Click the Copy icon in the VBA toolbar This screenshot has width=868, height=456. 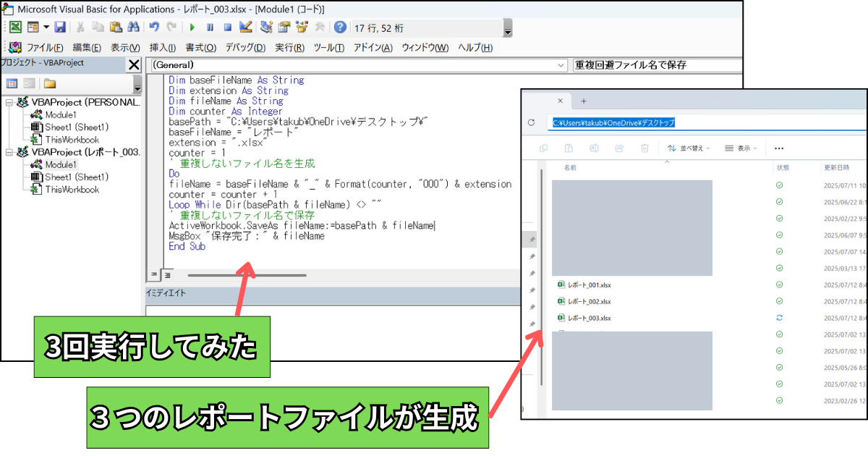[x=98, y=28]
